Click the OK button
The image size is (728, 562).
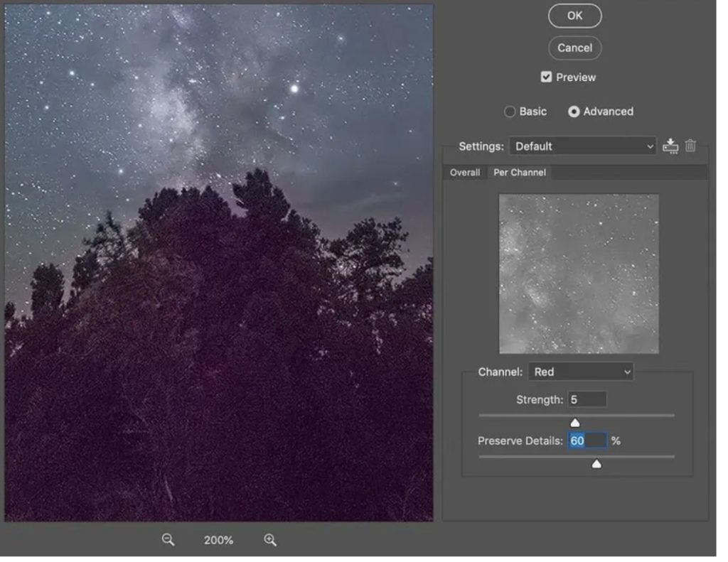click(x=574, y=16)
